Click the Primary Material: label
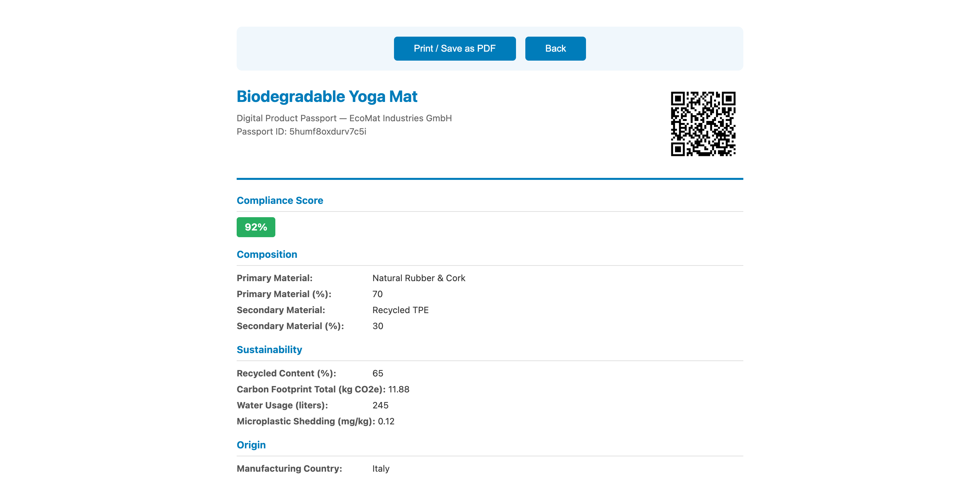Image resolution: width=980 pixels, height=485 pixels. point(274,278)
